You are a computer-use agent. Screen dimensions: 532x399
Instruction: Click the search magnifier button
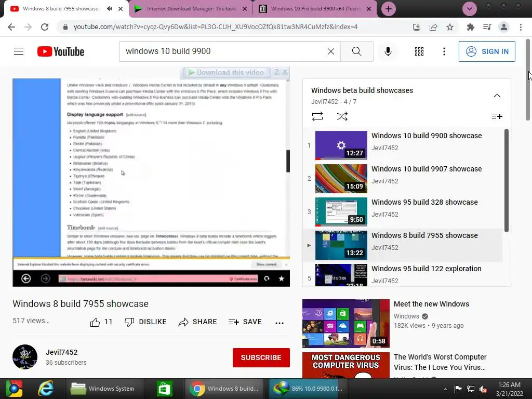pos(357,51)
